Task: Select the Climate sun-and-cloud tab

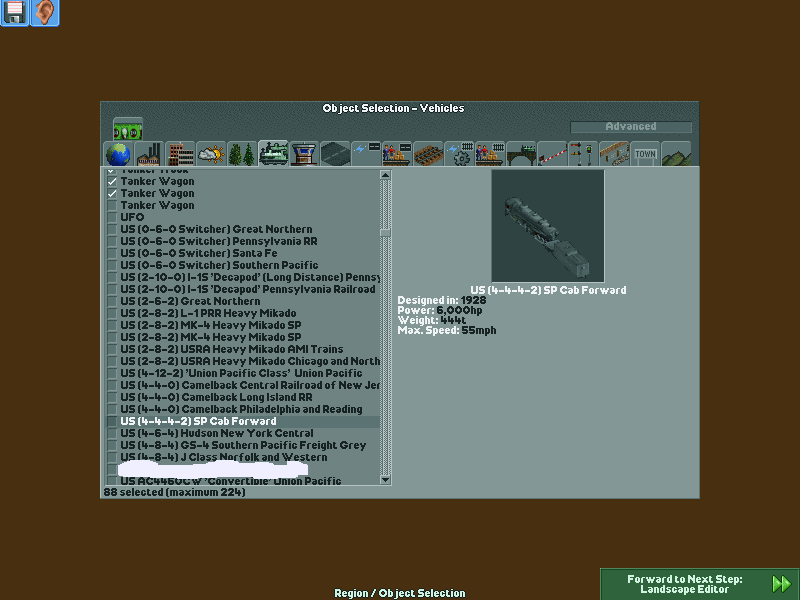Action: coord(211,154)
